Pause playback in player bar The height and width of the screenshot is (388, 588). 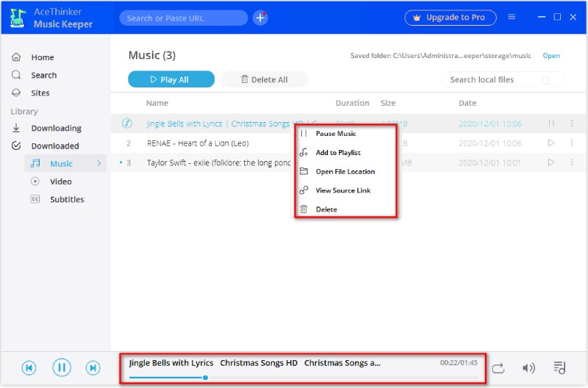62,367
